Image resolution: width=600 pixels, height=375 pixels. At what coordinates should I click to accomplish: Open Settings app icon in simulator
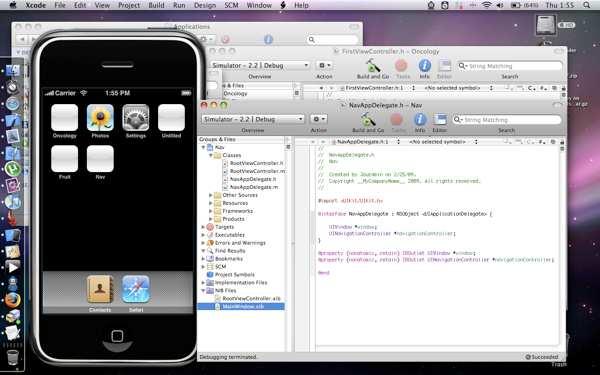(x=136, y=118)
